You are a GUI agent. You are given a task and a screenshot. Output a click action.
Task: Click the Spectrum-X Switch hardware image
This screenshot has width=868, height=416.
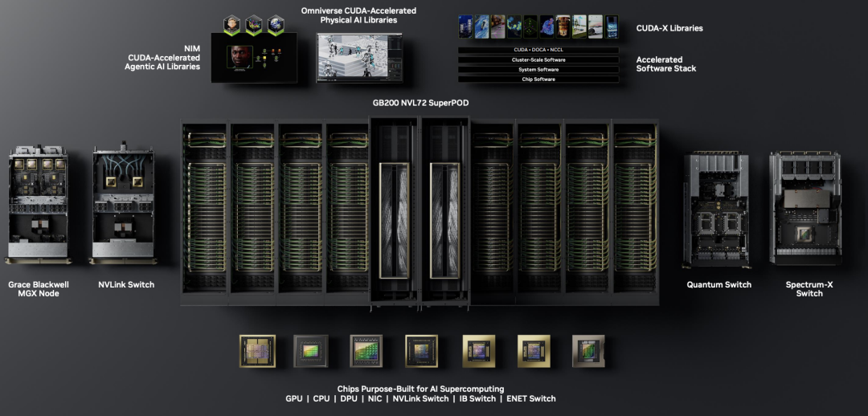click(805, 208)
